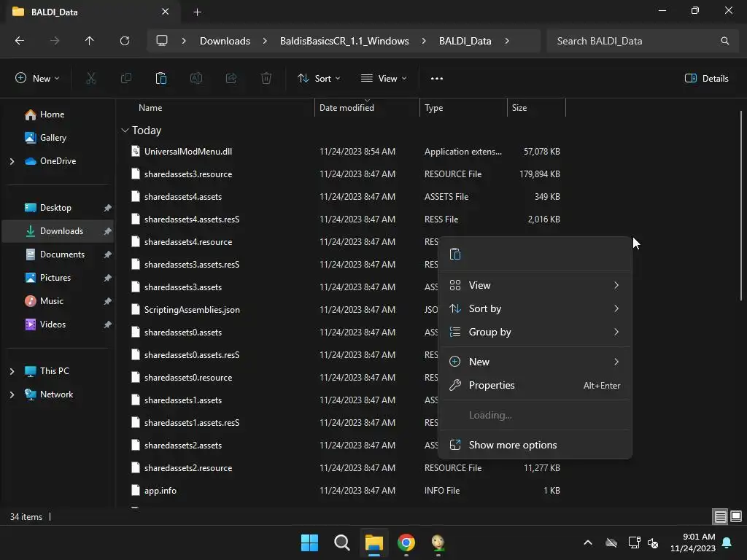Screen dimensions: 747x560
Task: Select Show more options
Action: pyautogui.click(x=535, y=445)
